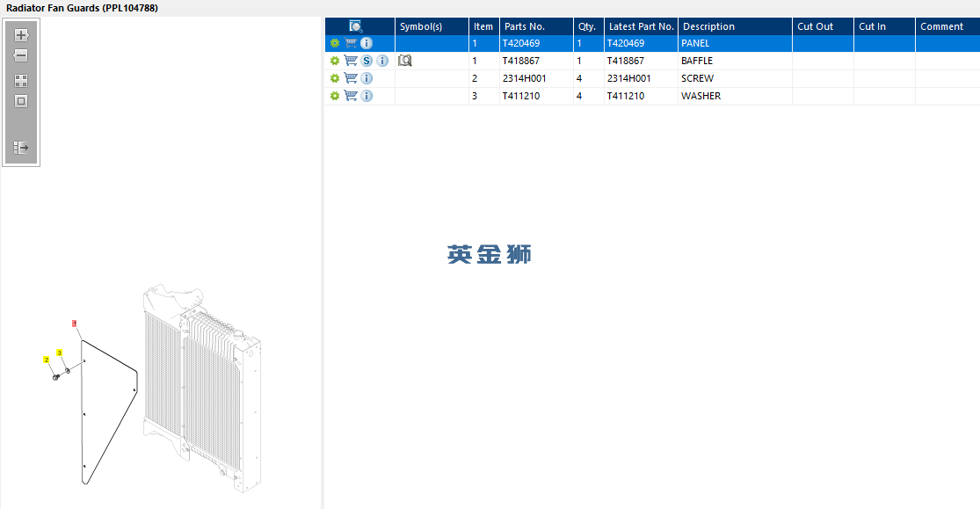Click the green gear icon for PANEL row
The width and height of the screenshot is (980, 509).
click(335, 43)
